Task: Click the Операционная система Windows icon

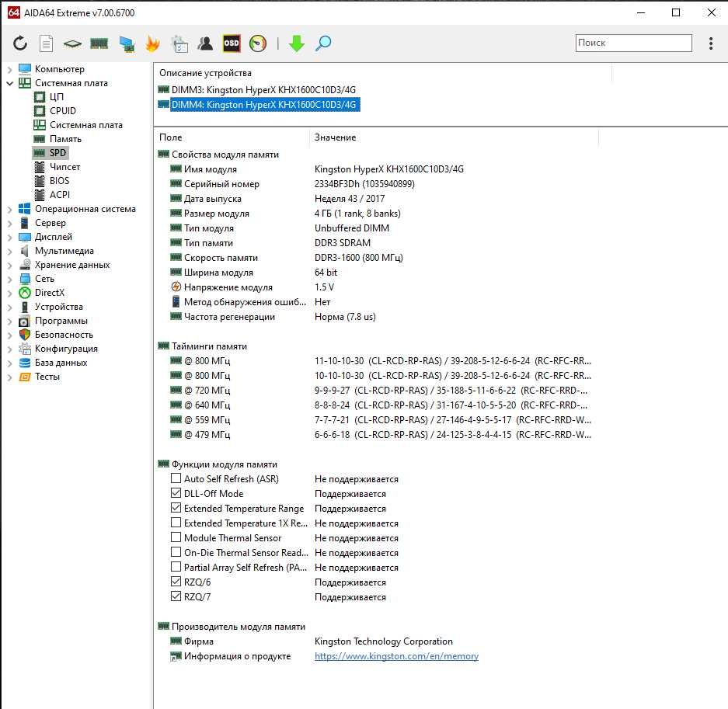Action: coord(25,209)
